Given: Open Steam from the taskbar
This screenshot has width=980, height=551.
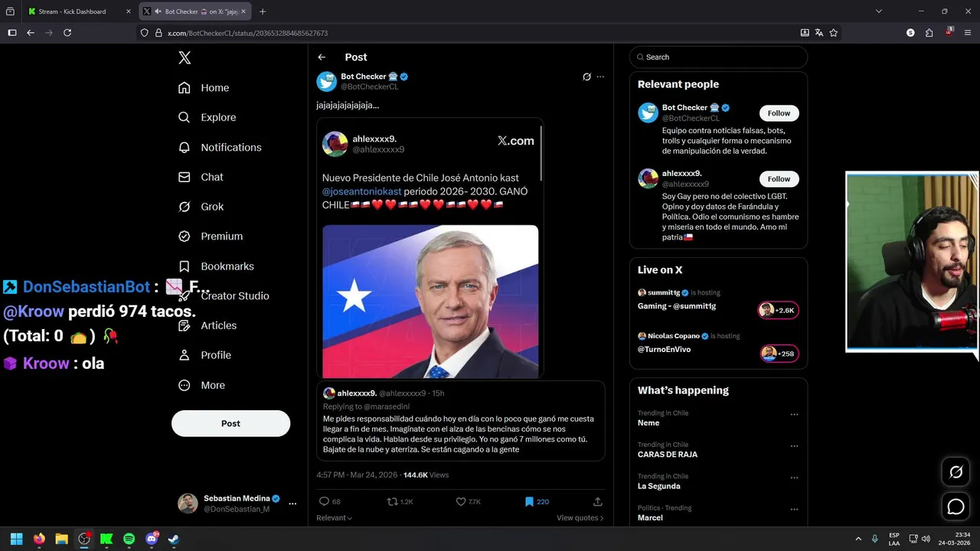Looking at the screenshot, I should (x=174, y=539).
